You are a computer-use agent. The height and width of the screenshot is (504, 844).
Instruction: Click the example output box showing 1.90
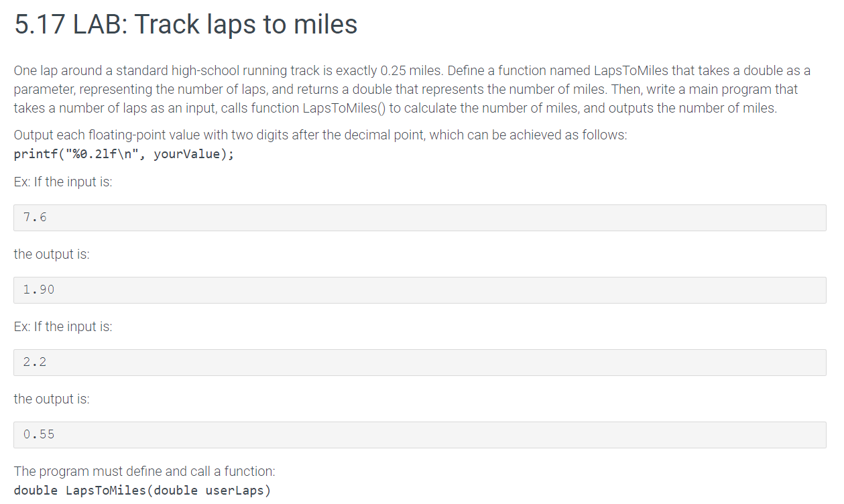click(420, 290)
